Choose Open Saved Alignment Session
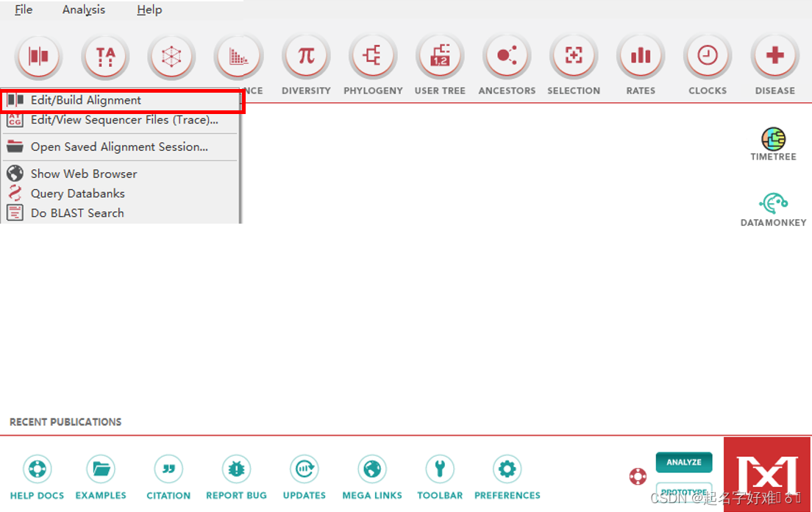The image size is (812, 512). click(120, 147)
